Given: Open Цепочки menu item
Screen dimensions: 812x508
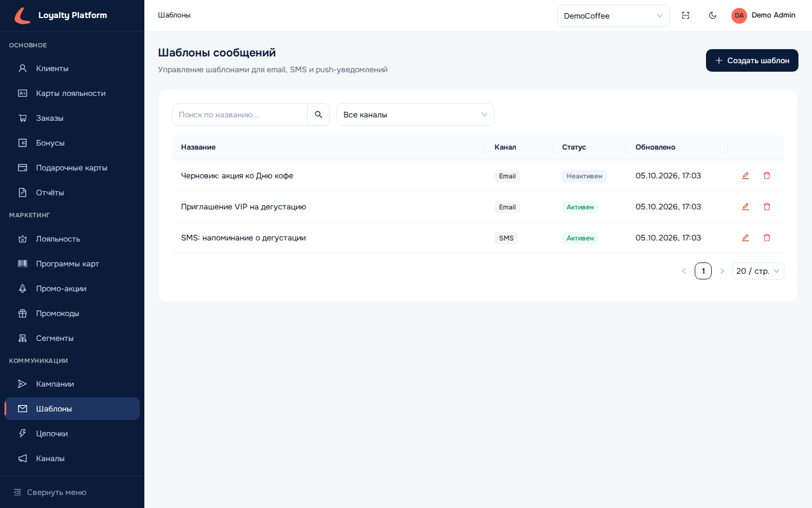Looking at the screenshot, I should [72, 433].
